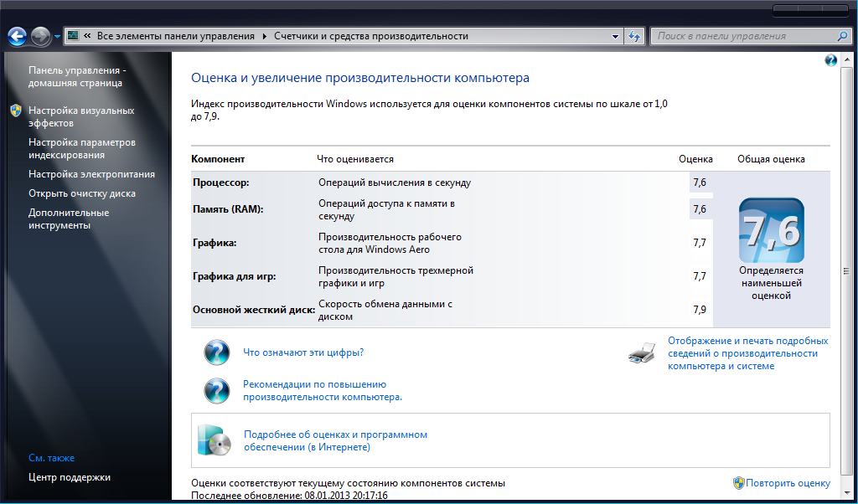
Task: Open the blue help question mark icon
Action: click(830, 59)
